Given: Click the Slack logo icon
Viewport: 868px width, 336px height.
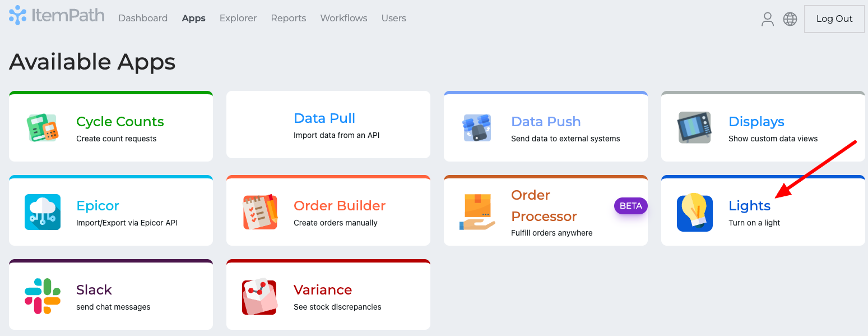Looking at the screenshot, I should 43,296.
